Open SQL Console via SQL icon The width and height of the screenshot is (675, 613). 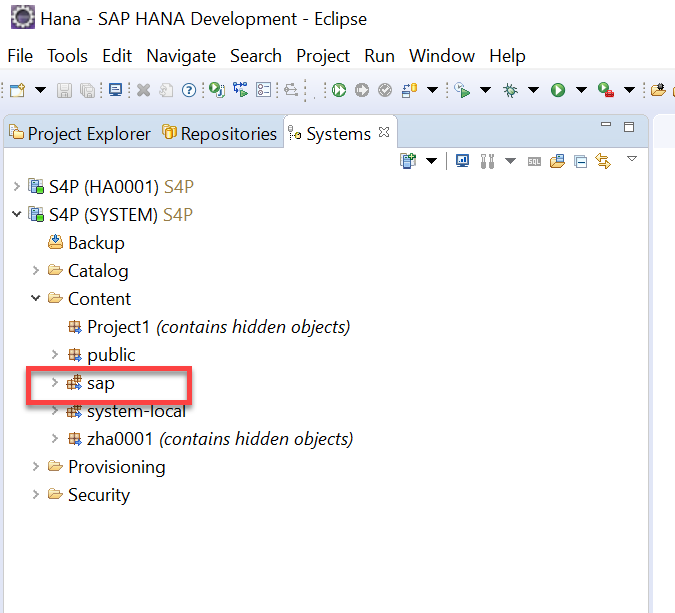click(x=534, y=162)
